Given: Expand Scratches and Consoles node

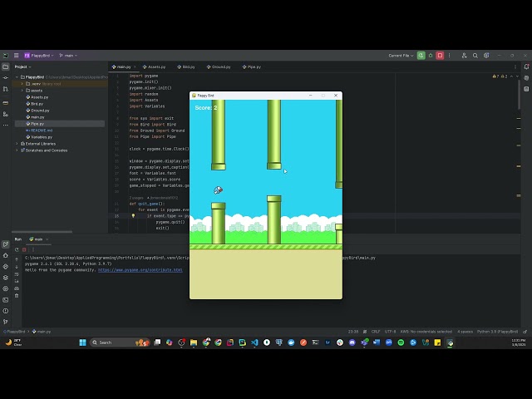Looking at the screenshot, I should point(17,150).
